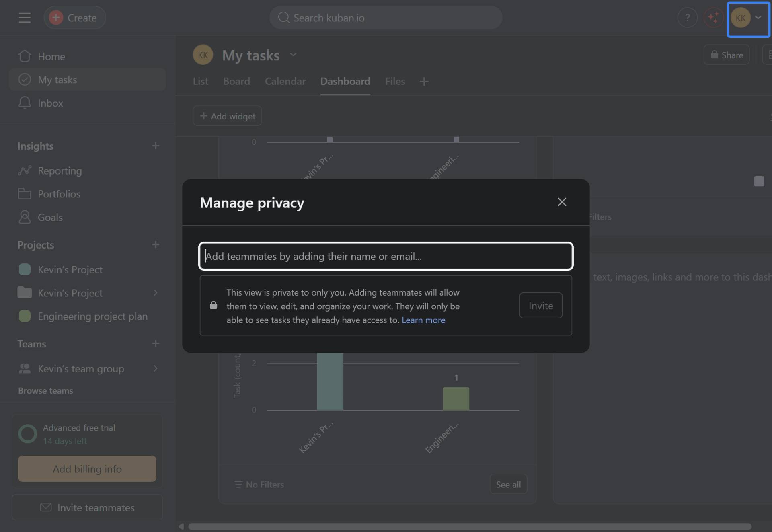Add a new Insights item
772x532 pixels.
[x=156, y=146]
